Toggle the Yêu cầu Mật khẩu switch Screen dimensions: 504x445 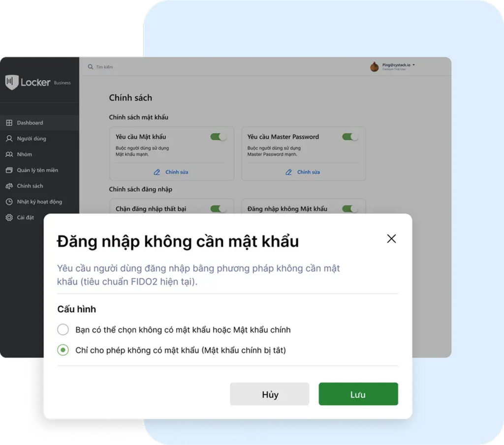(x=218, y=137)
